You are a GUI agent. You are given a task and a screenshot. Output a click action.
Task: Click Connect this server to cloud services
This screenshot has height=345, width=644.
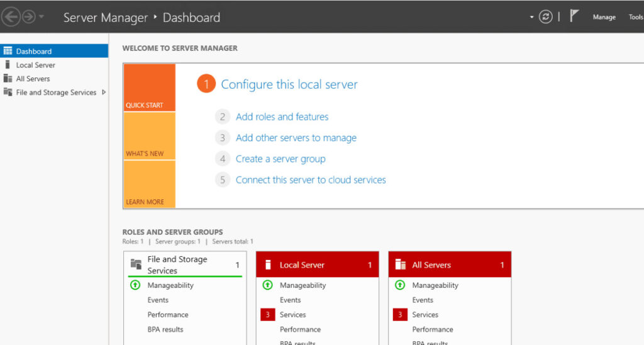coord(311,179)
